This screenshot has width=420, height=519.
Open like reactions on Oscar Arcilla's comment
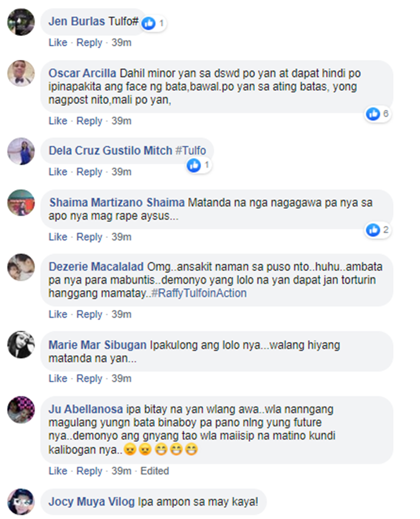[x=377, y=114]
